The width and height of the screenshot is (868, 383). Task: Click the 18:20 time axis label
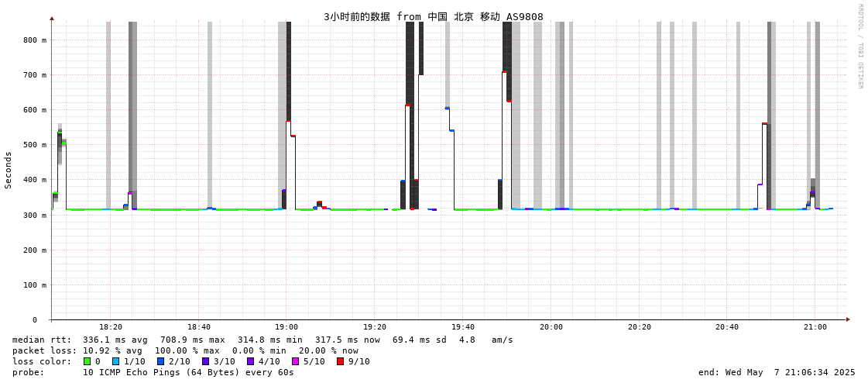[x=111, y=327]
